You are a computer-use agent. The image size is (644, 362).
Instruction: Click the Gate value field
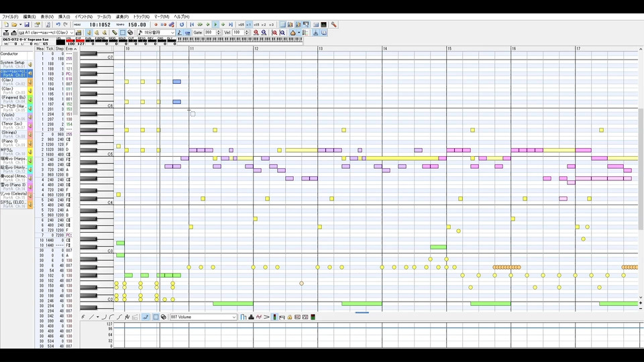[x=210, y=32]
